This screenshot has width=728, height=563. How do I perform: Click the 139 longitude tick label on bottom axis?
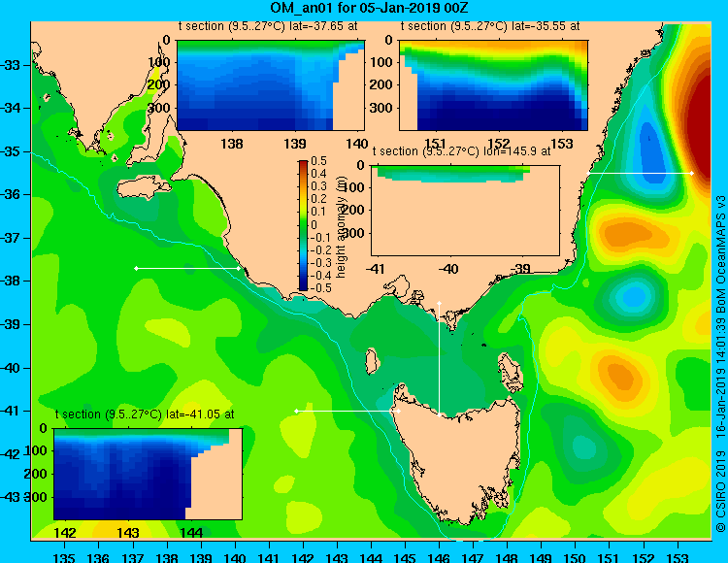coord(201,558)
